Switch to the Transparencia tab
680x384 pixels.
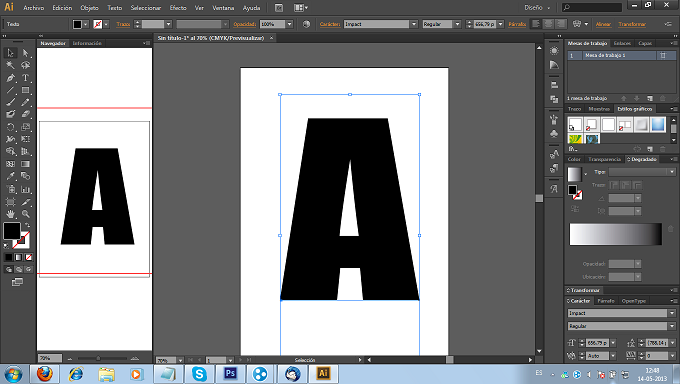(x=605, y=160)
